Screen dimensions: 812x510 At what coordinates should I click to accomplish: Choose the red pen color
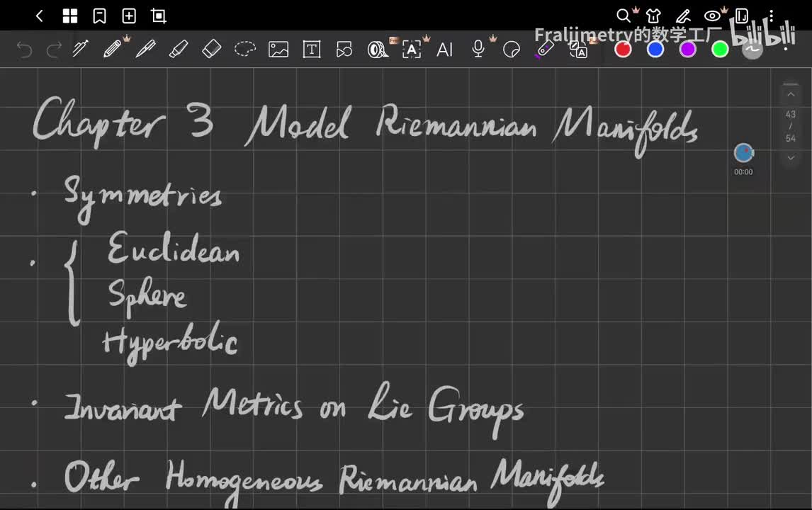click(x=623, y=49)
